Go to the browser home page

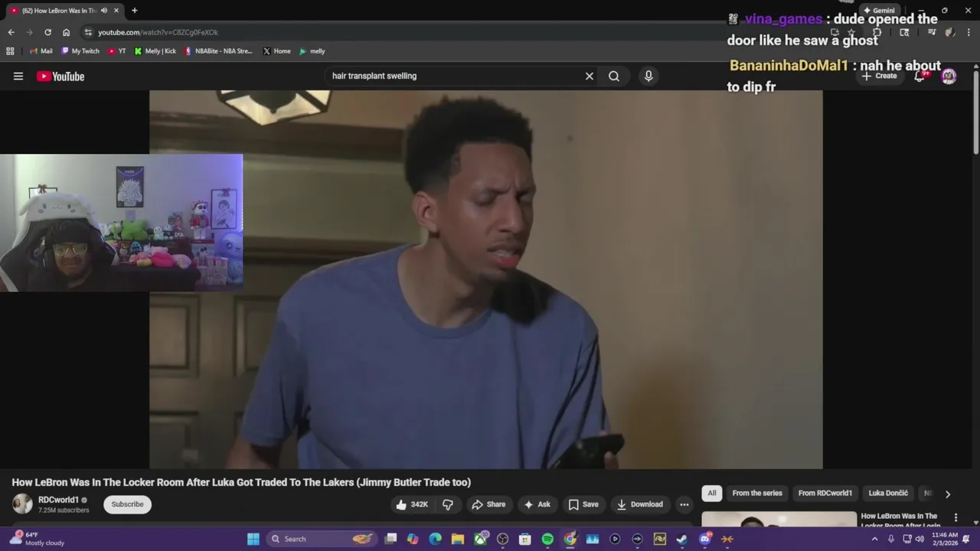[66, 32]
